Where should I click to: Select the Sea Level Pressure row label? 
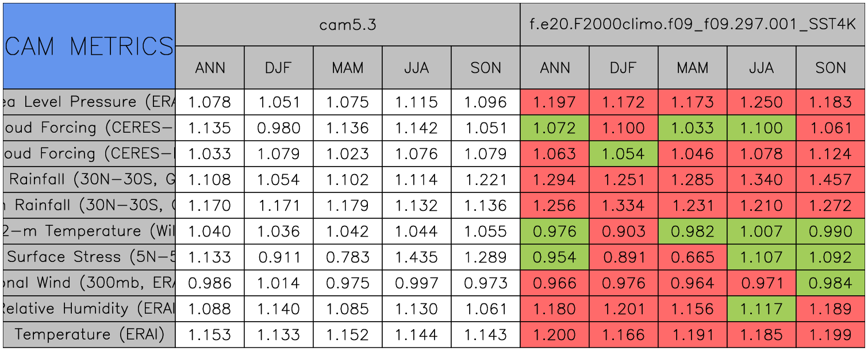(89, 102)
